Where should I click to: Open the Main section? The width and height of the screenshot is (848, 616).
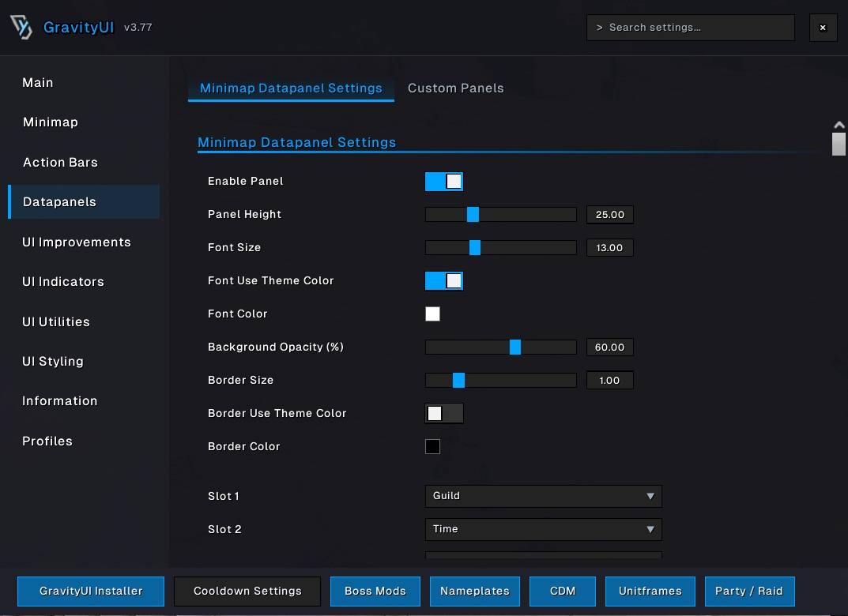(38, 83)
